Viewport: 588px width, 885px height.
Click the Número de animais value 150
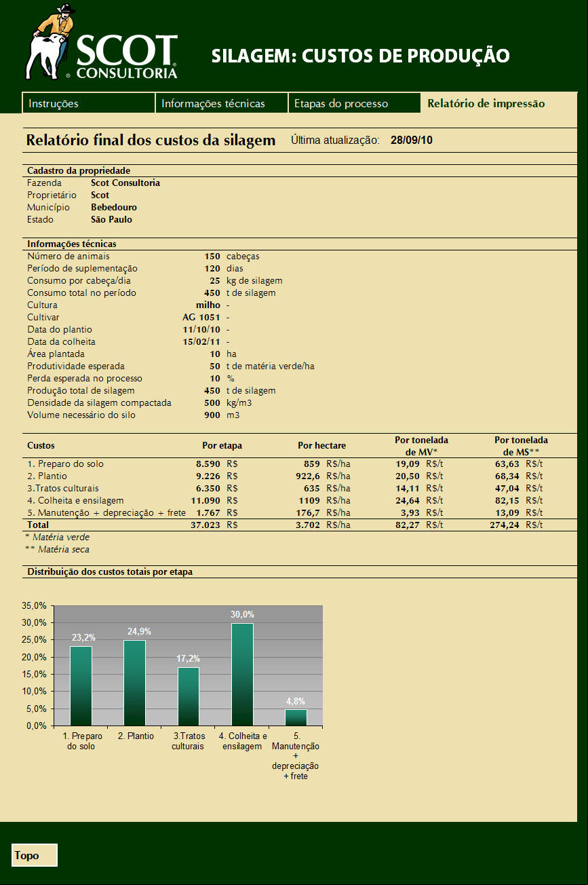pyautogui.click(x=212, y=257)
